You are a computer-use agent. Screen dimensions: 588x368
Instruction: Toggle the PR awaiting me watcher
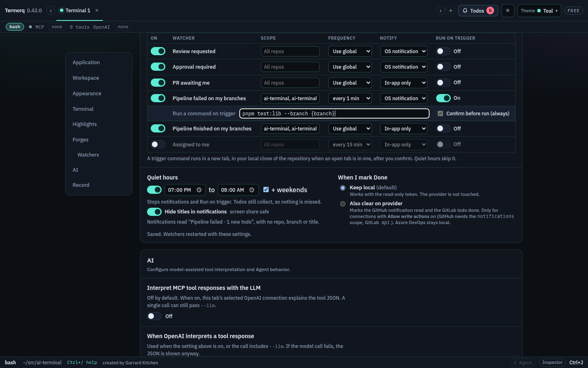tap(158, 83)
